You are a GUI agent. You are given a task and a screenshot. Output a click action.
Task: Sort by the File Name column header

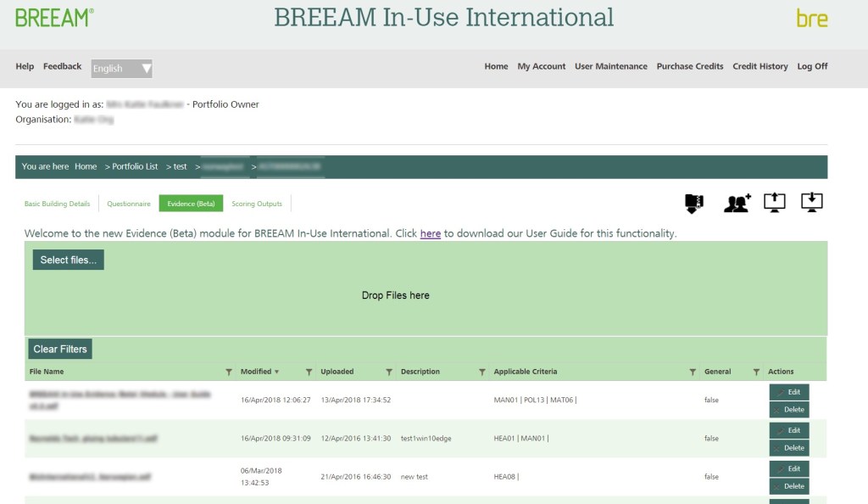[x=47, y=372]
